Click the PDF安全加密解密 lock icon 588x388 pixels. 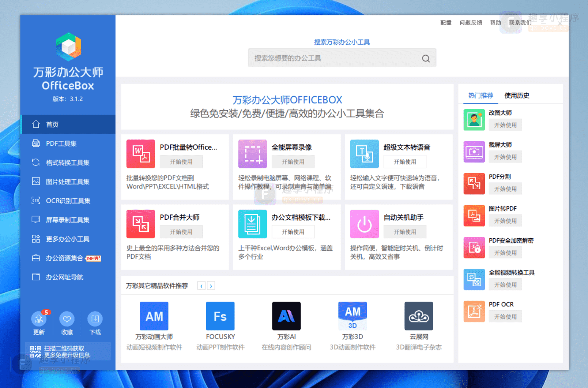coord(474,247)
